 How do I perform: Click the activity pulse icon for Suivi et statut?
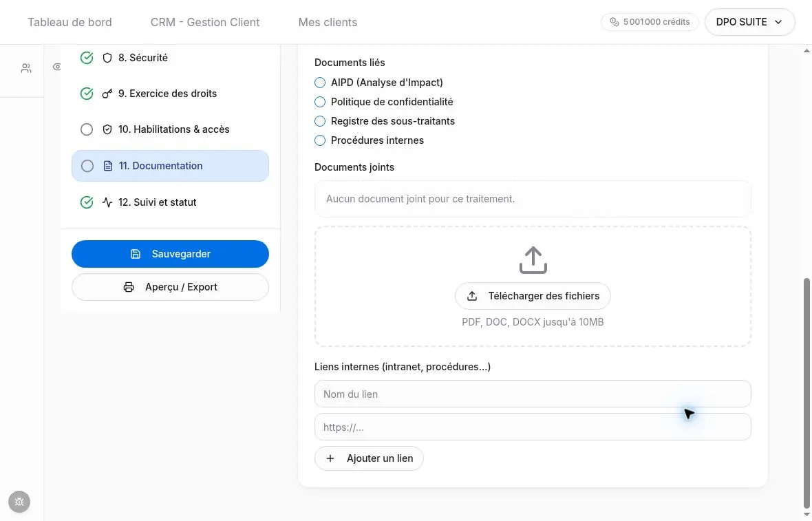(x=107, y=202)
